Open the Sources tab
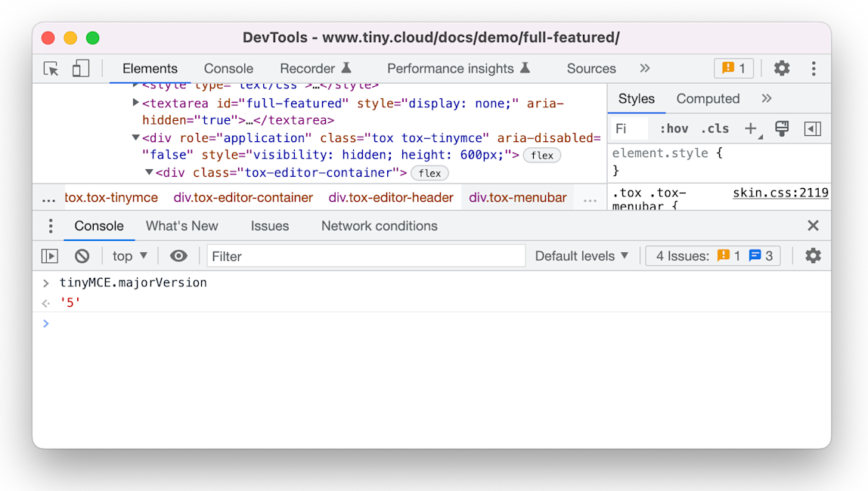The image size is (868, 491). point(591,69)
